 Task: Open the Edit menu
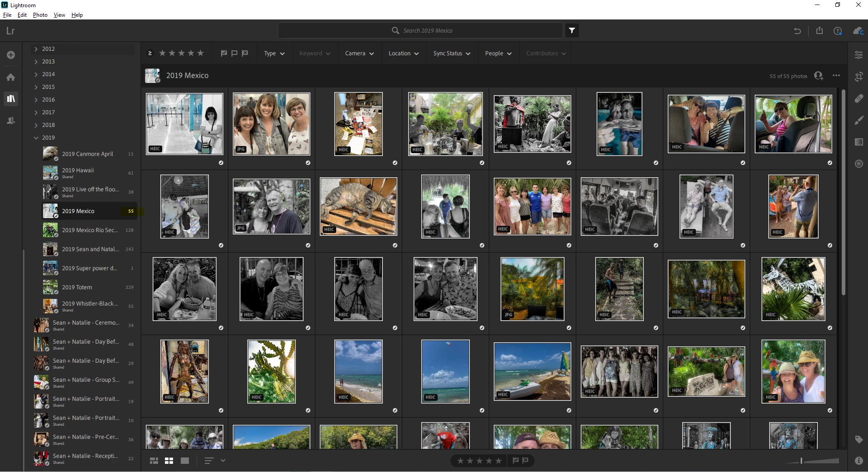point(22,15)
